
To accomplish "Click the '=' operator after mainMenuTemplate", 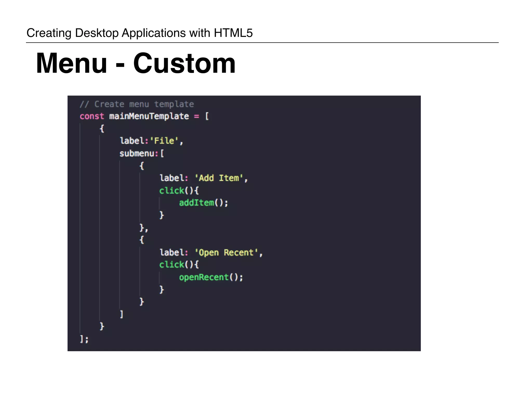I will click(x=197, y=116).
